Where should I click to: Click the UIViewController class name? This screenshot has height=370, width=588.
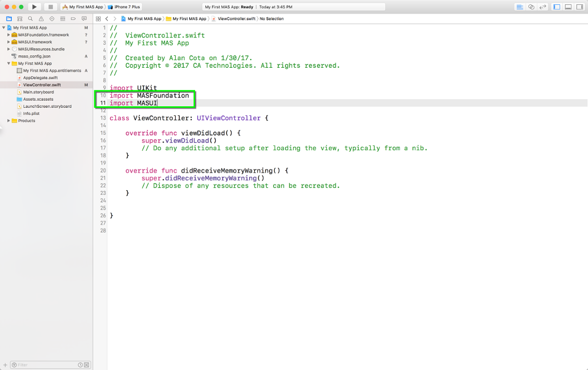tap(228, 118)
